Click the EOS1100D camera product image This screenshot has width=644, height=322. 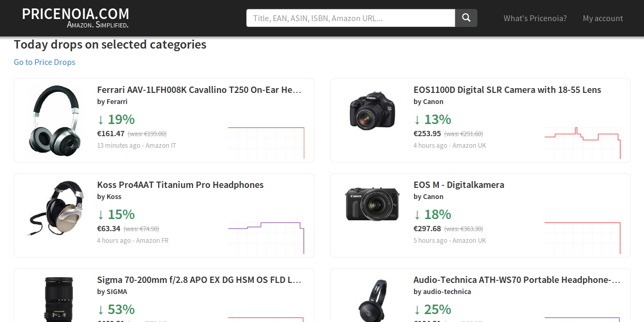coord(372,111)
